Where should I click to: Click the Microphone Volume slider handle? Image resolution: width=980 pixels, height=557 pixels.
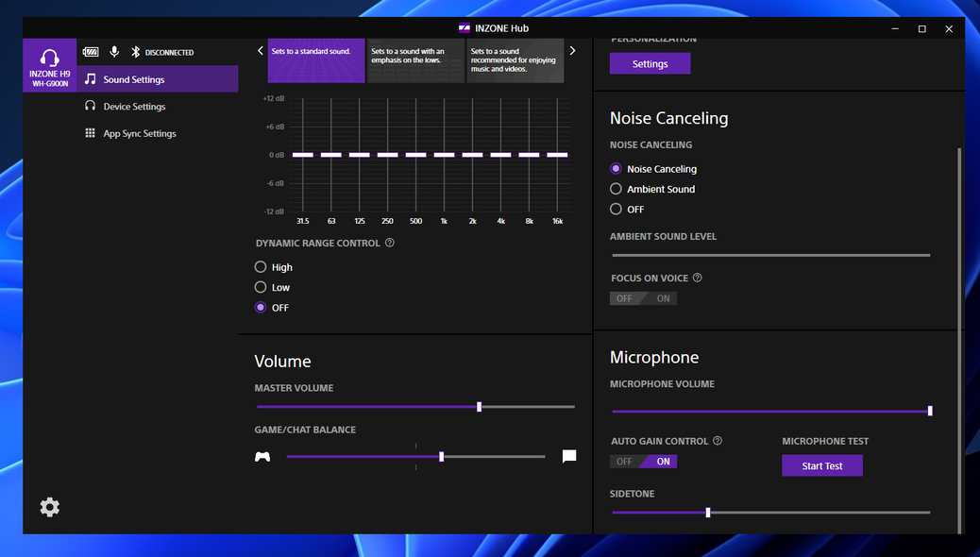[930, 411]
